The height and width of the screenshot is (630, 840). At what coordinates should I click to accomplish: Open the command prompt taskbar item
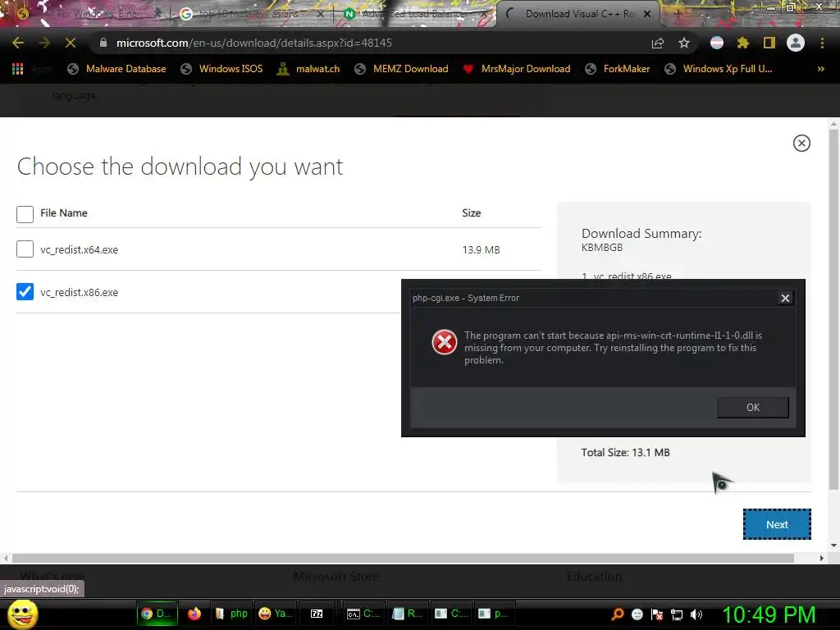coord(363,614)
